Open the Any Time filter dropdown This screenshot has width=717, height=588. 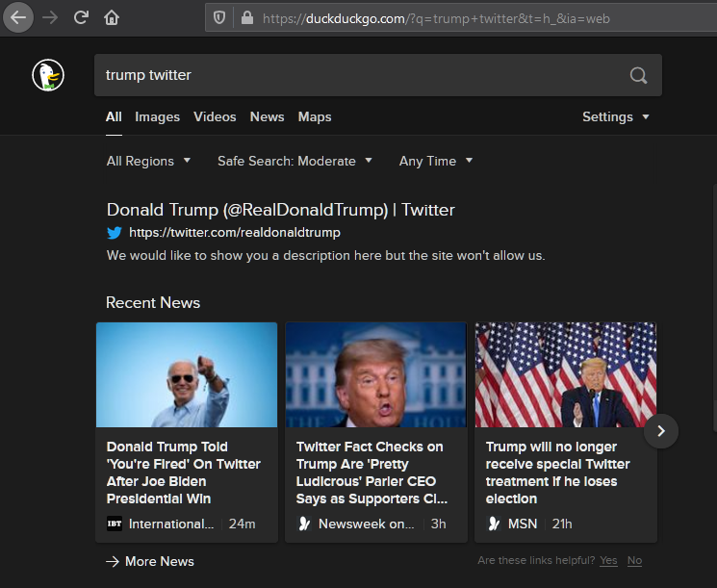435,161
